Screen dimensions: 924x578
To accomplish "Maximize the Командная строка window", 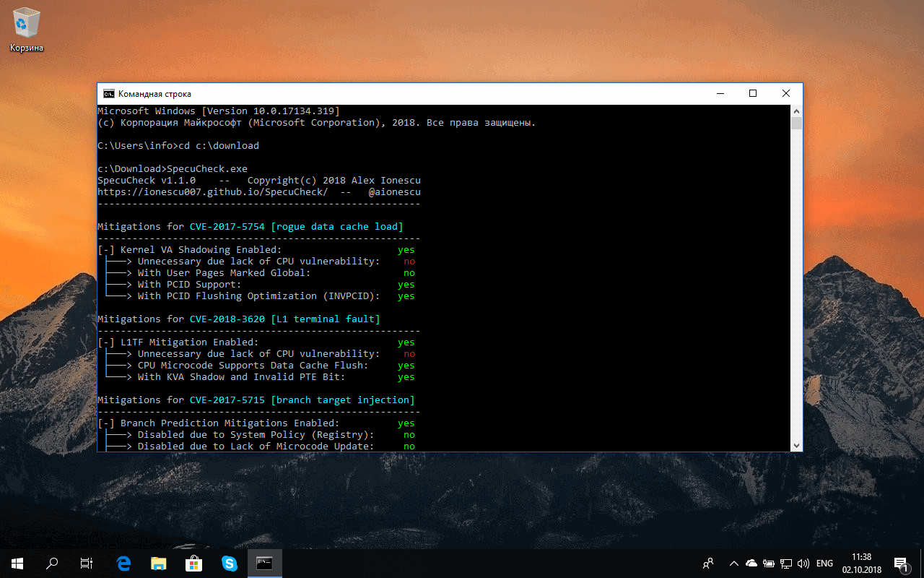I will coord(753,94).
